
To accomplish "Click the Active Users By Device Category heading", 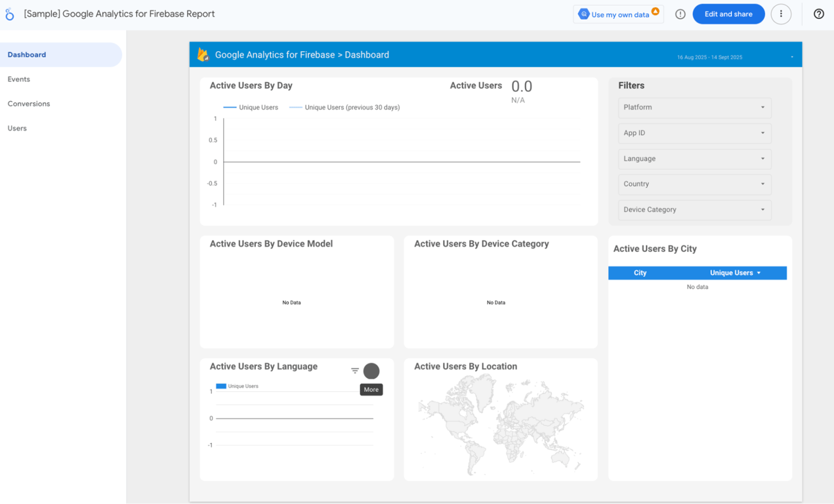I will click(x=482, y=243).
